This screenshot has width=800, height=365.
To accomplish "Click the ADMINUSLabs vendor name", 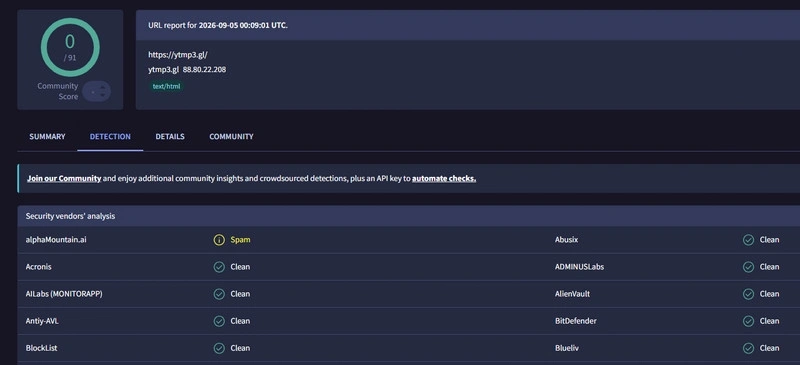I will (x=579, y=267).
